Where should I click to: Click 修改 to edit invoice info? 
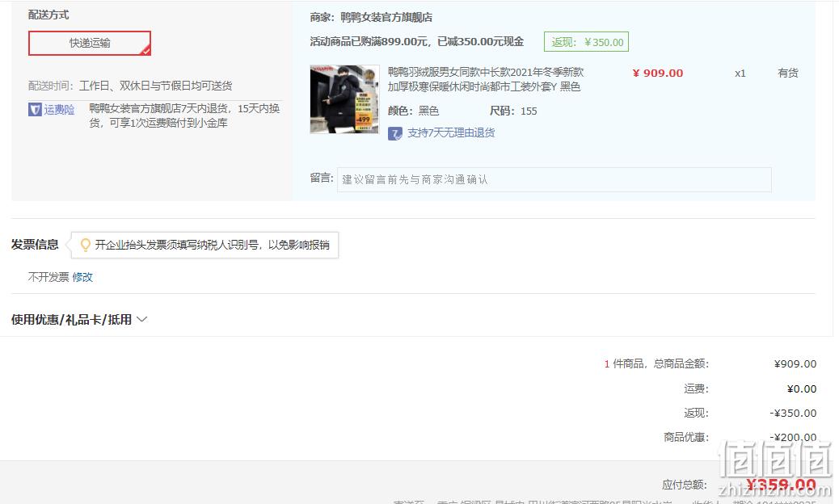[x=82, y=277]
